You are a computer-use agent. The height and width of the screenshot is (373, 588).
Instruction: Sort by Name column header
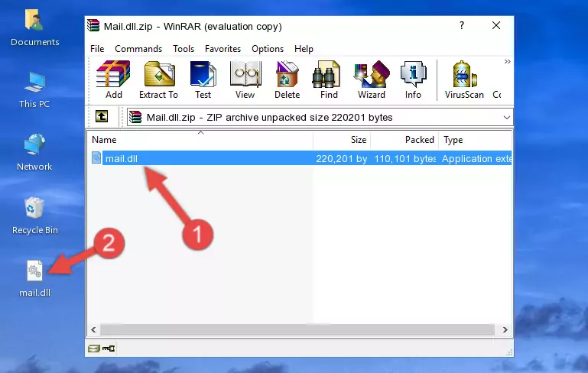click(x=200, y=140)
